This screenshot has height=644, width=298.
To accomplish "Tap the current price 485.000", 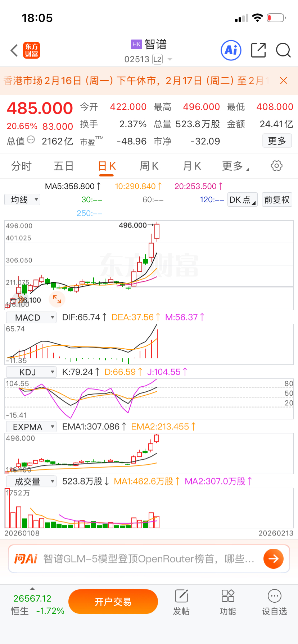I will tap(40, 108).
